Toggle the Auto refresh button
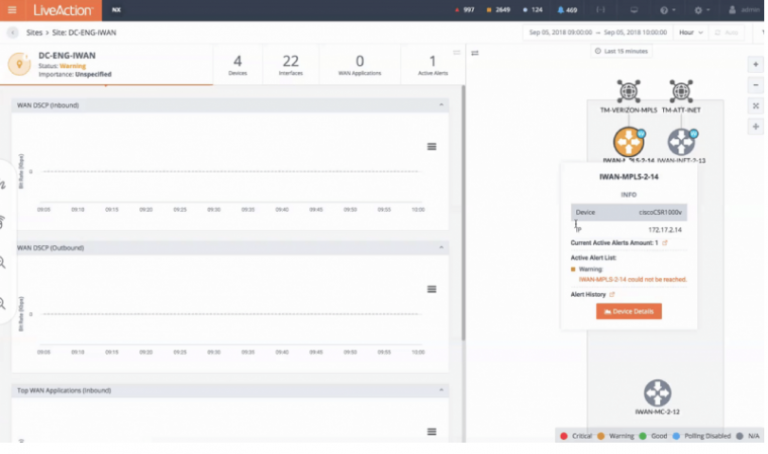The width and height of the screenshot is (768, 454). point(726,32)
